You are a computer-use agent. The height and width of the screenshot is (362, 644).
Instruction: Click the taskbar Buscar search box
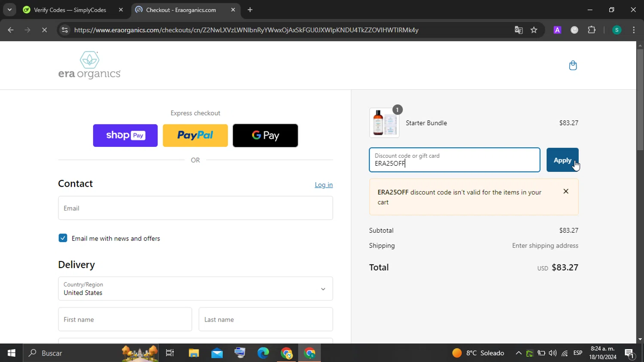pyautogui.click(x=91, y=353)
